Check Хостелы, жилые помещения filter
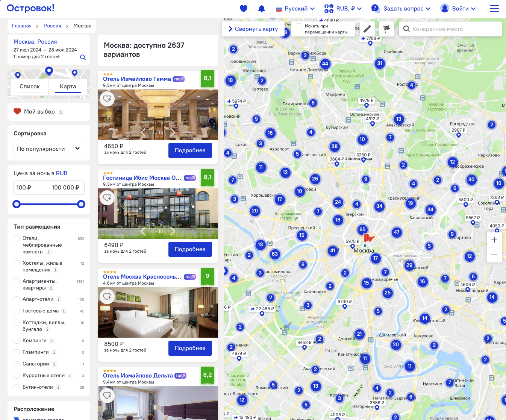Viewport: 506px width, 420px height. 17,263
